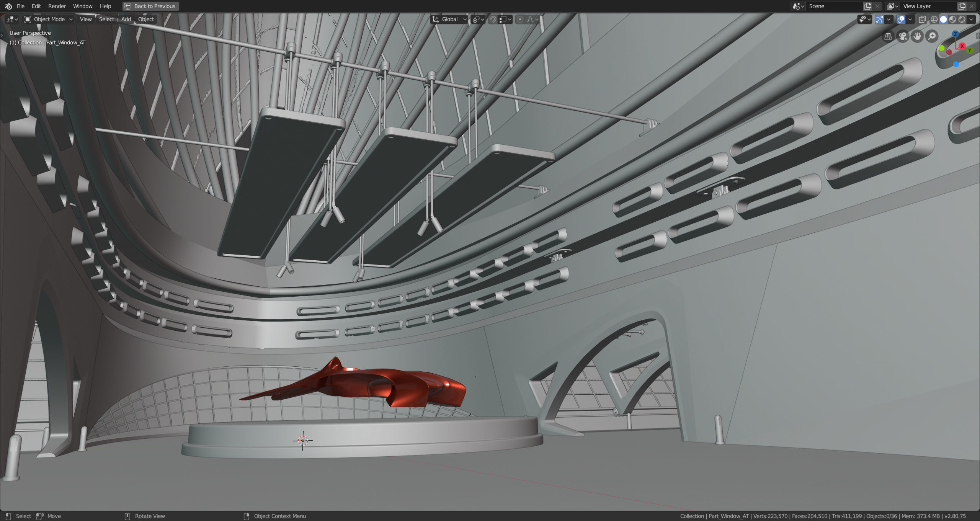Click the Back to Previous button

(x=150, y=6)
